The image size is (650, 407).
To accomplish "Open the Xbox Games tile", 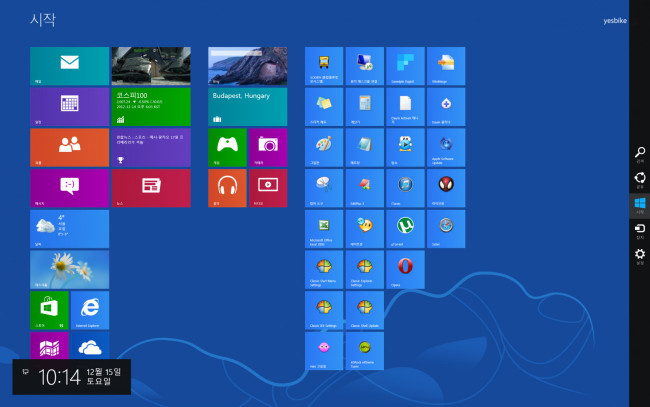I will click(227, 147).
